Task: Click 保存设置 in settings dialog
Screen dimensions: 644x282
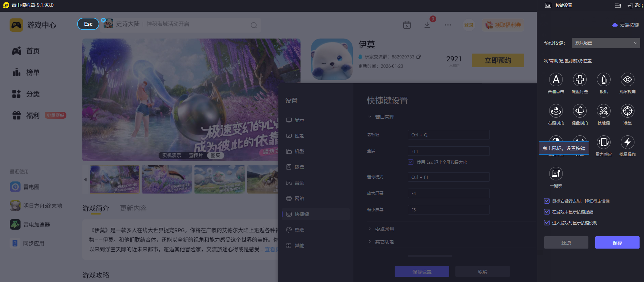Action: point(422,271)
